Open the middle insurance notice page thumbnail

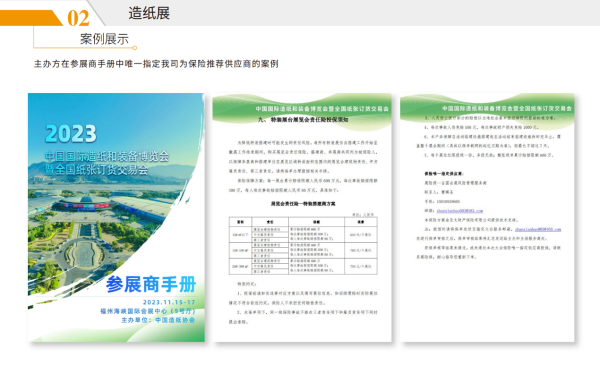coord(302,217)
